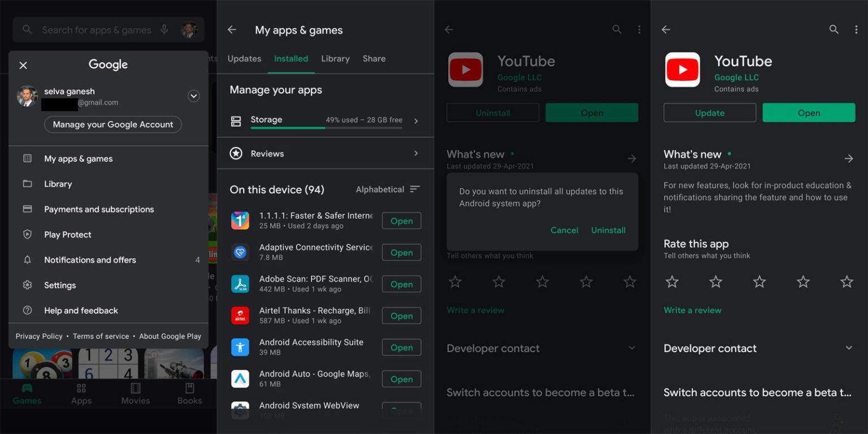Click the Adobe Scan app icon

[x=240, y=284]
